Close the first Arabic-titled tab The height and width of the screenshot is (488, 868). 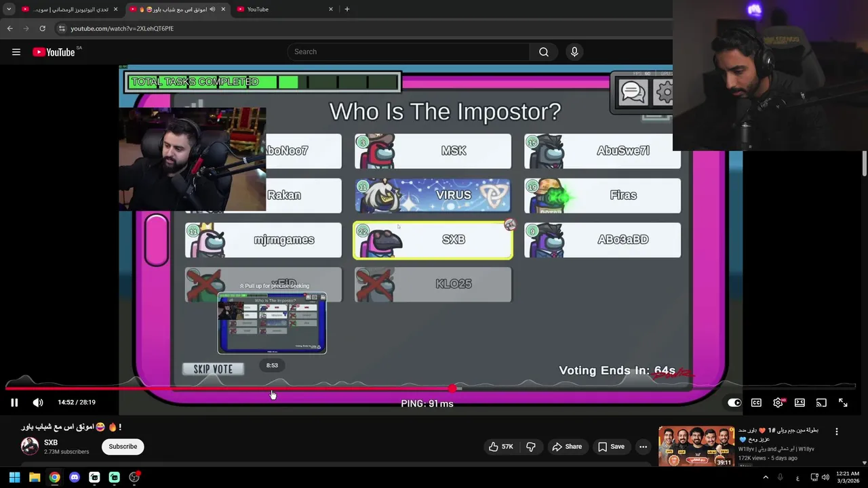[x=115, y=9]
